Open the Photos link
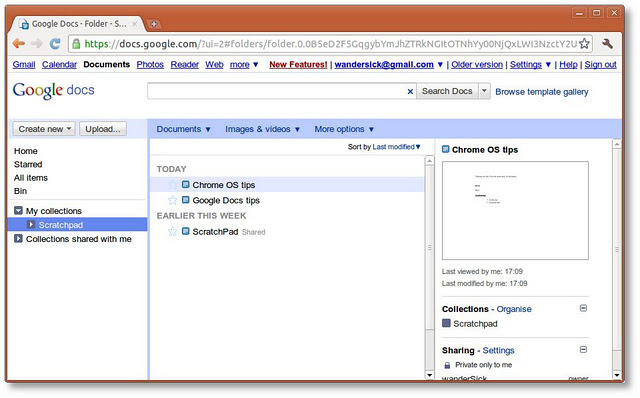This screenshot has width=640, height=398. [x=150, y=64]
